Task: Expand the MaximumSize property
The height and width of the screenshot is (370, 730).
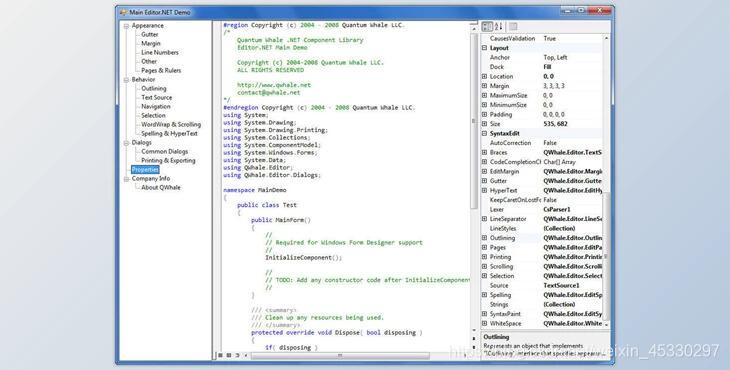Action: click(484, 95)
